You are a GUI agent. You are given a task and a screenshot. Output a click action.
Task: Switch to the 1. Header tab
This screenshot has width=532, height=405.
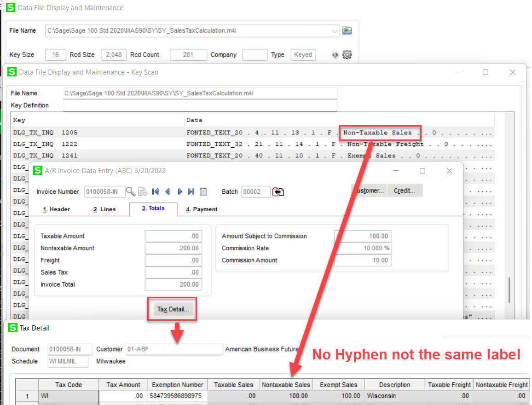tap(56, 209)
